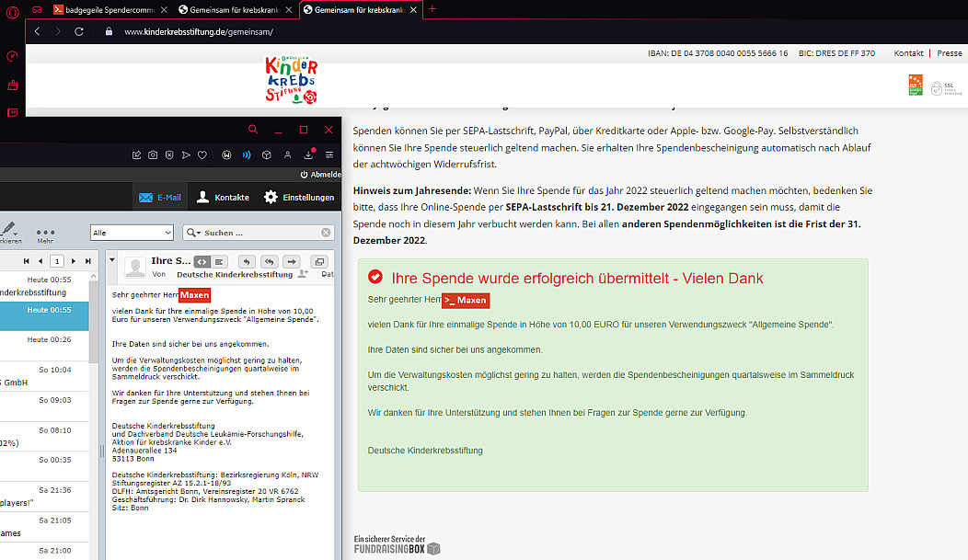Click the Opera snapshot camera icon

(153, 154)
